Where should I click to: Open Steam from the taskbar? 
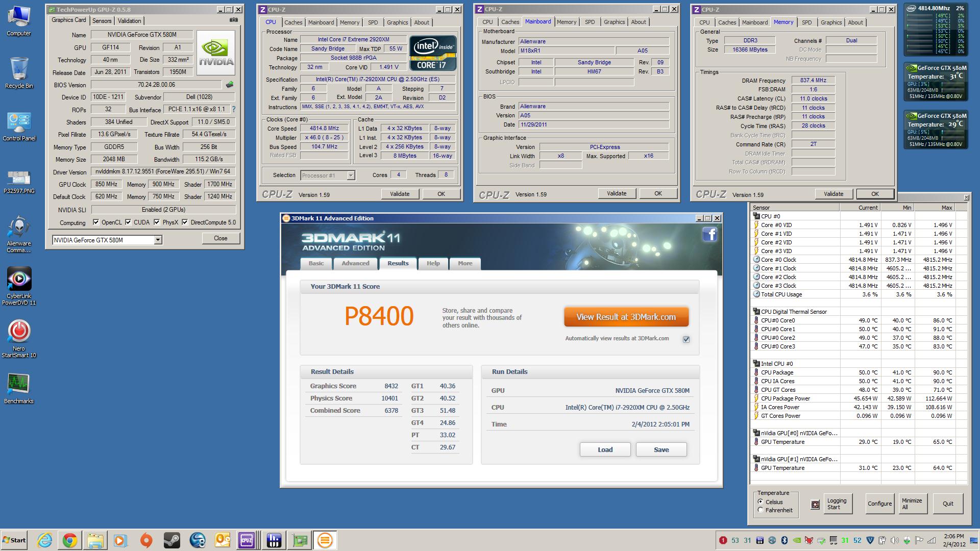click(x=171, y=540)
